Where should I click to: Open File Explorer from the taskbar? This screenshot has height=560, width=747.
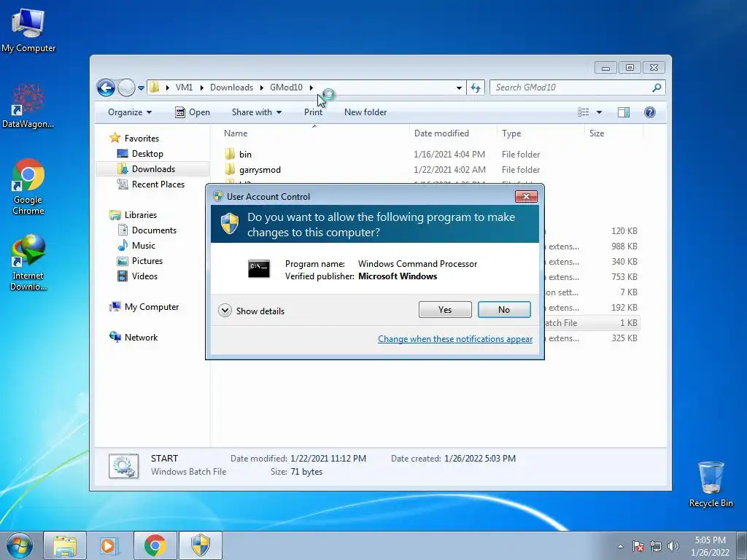pyautogui.click(x=65, y=545)
